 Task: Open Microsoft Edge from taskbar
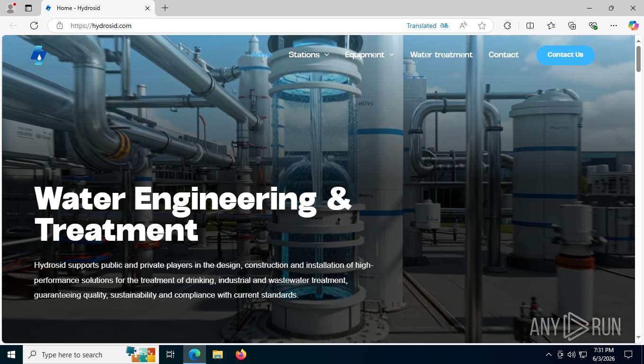(x=195, y=355)
